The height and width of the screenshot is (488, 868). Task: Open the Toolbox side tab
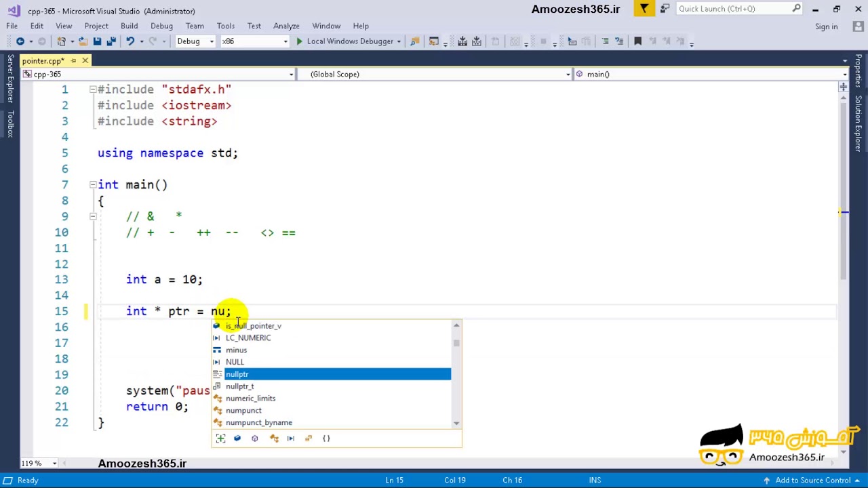coord(9,124)
